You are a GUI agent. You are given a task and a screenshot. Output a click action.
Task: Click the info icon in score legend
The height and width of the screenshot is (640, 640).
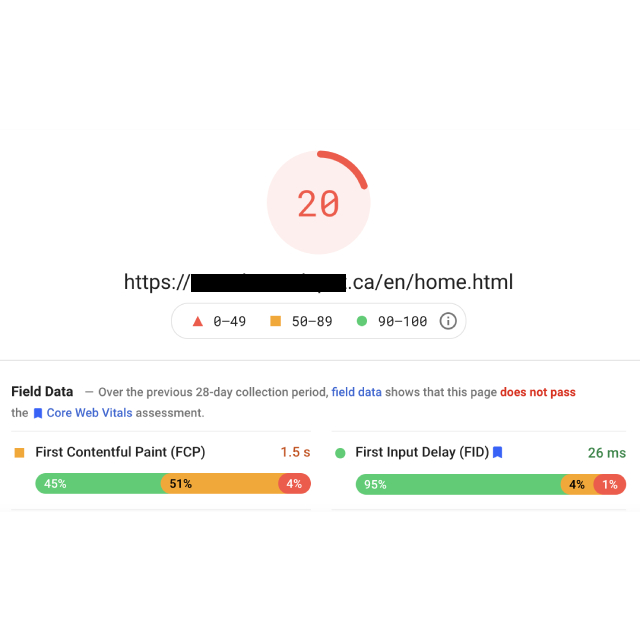coord(448,321)
